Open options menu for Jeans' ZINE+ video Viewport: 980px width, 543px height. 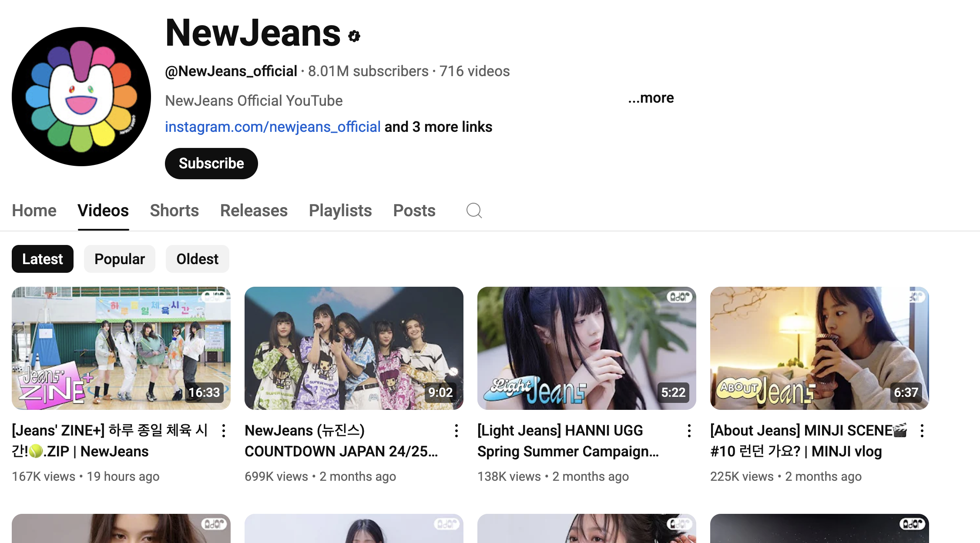[x=224, y=431]
